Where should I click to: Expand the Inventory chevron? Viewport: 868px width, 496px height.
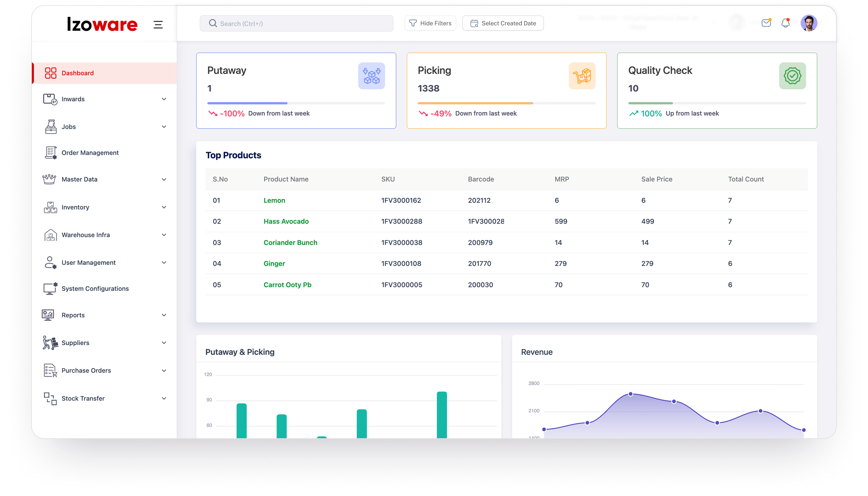164,207
